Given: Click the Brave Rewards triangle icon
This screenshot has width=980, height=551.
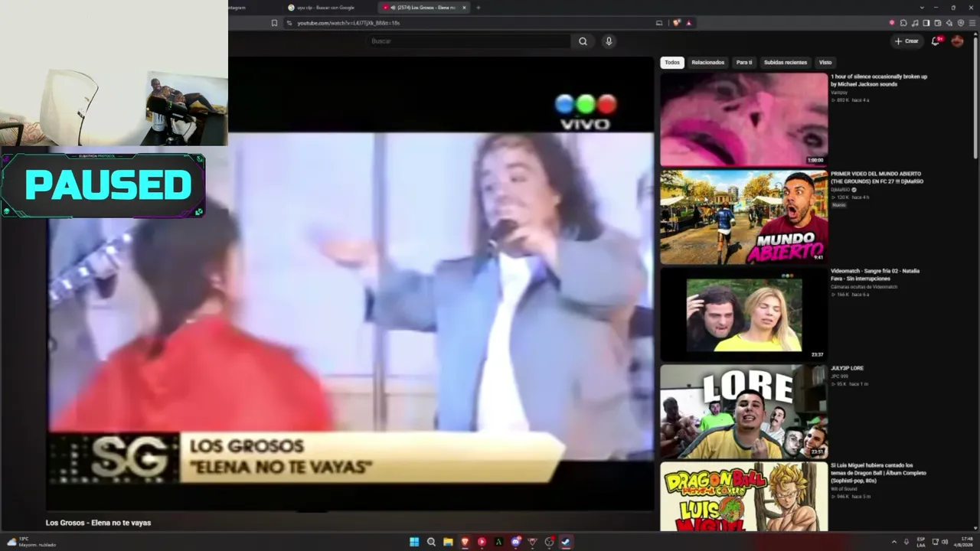Looking at the screenshot, I should coord(688,23).
